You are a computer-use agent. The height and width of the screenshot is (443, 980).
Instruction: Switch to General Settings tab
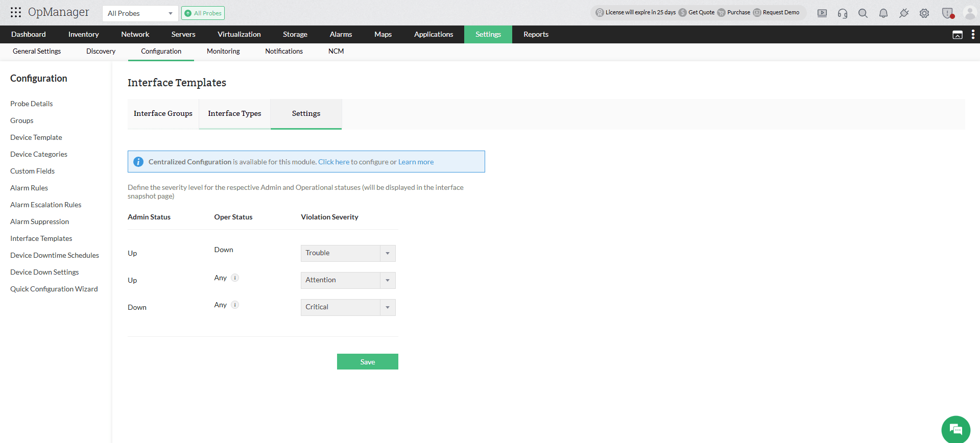pos(37,52)
